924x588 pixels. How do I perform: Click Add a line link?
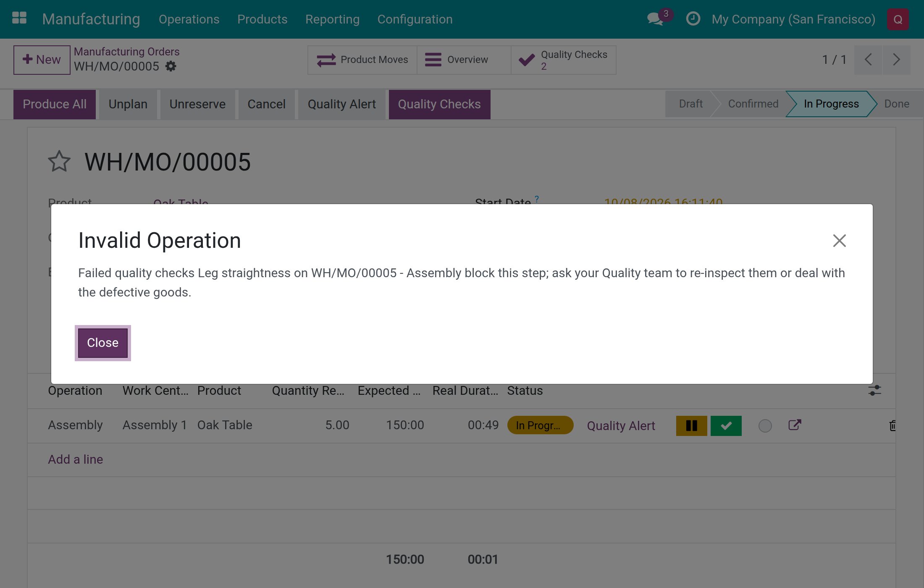tap(76, 459)
